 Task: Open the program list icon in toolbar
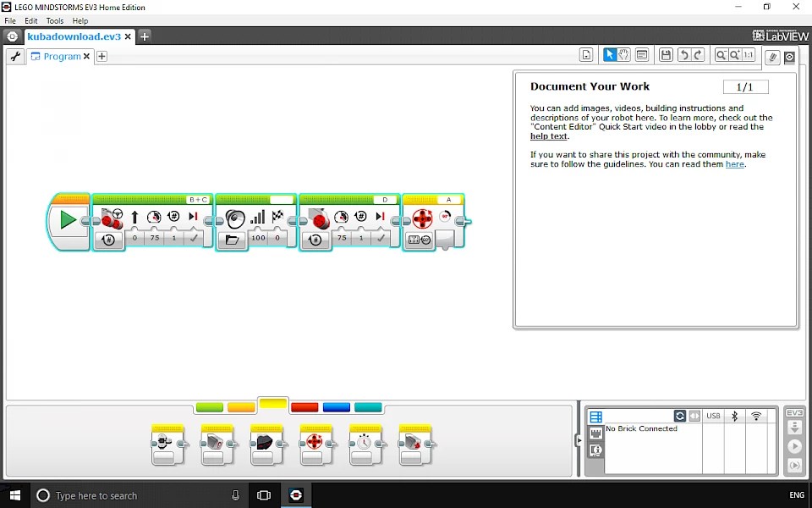[586, 55]
